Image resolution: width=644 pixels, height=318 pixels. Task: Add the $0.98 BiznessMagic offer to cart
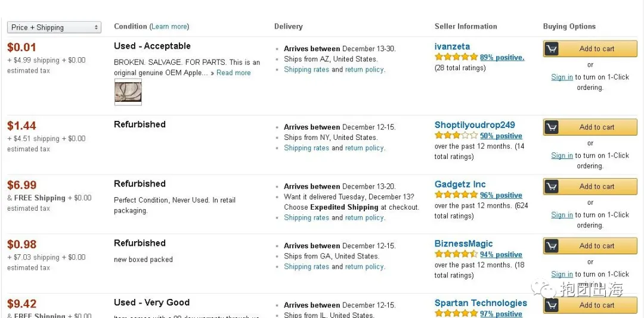590,246
